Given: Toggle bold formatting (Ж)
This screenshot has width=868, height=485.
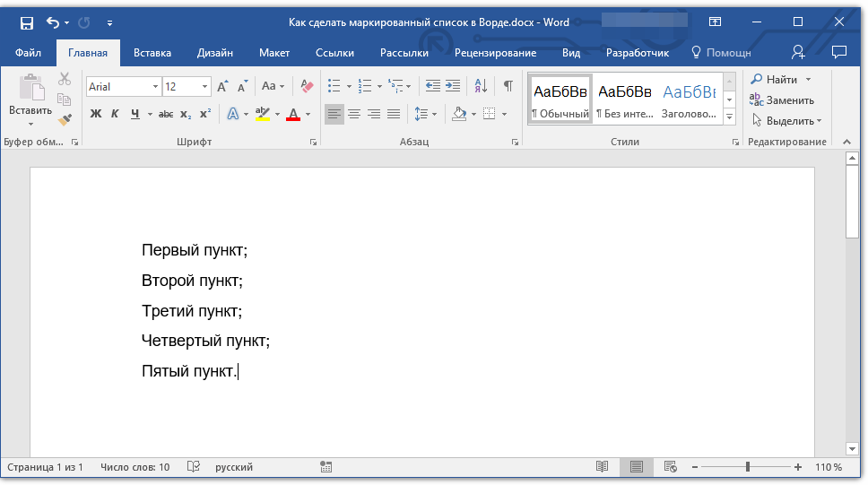Looking at the screenshot, I should [x=96, y=114].
